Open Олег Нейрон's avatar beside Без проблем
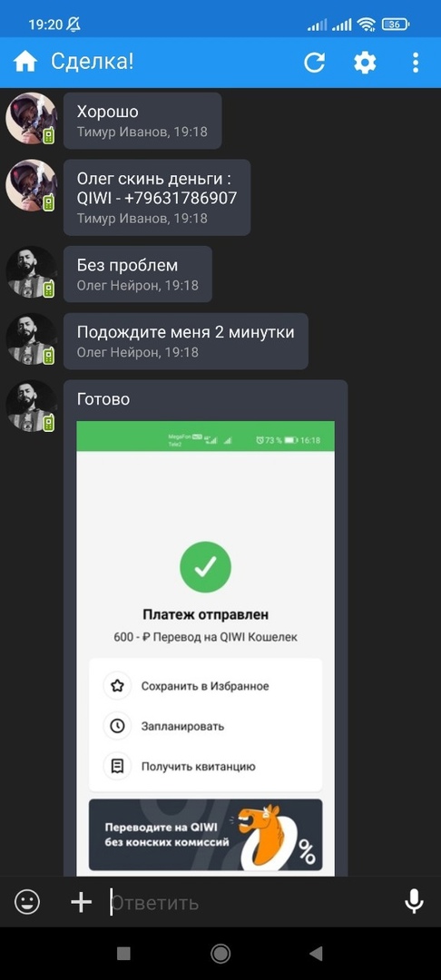This screenshot has height=980, width=441. point(31,272)
